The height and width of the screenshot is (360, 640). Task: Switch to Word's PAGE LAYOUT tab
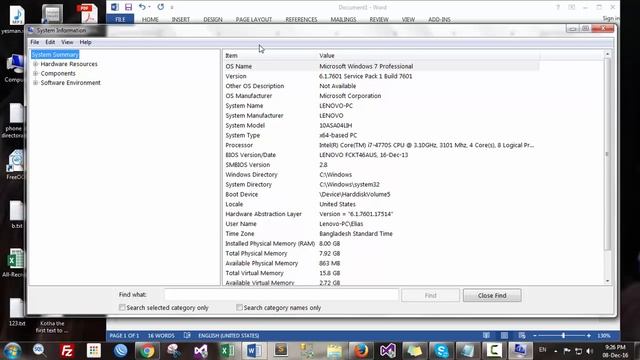253,19
